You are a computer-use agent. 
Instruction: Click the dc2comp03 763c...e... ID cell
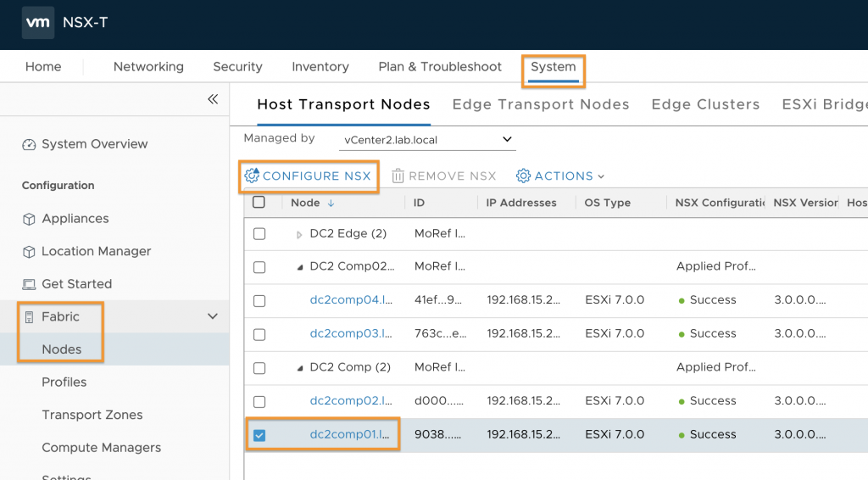[440, 334]
